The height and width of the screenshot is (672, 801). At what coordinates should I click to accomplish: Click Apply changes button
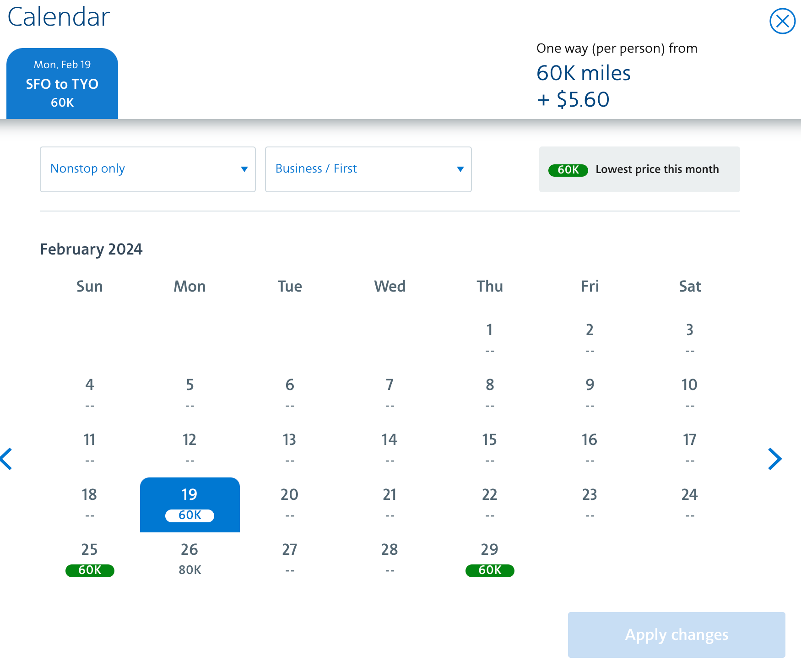tap(676, 634)
